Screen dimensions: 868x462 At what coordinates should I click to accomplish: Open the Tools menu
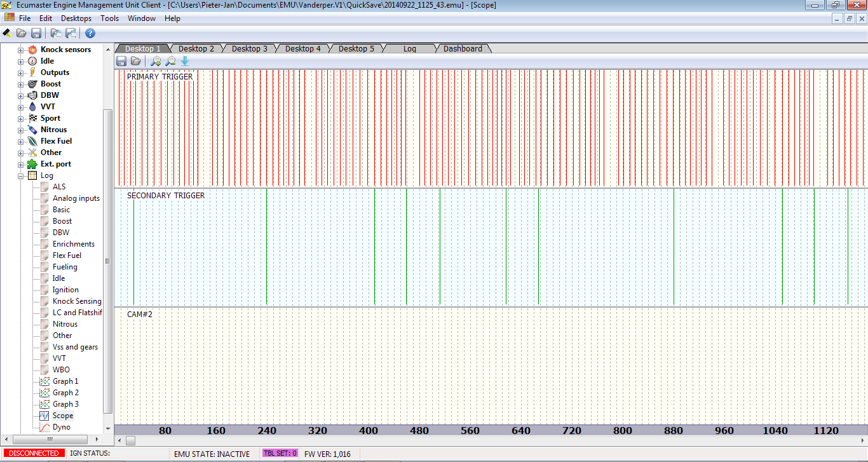coord(109,18)
